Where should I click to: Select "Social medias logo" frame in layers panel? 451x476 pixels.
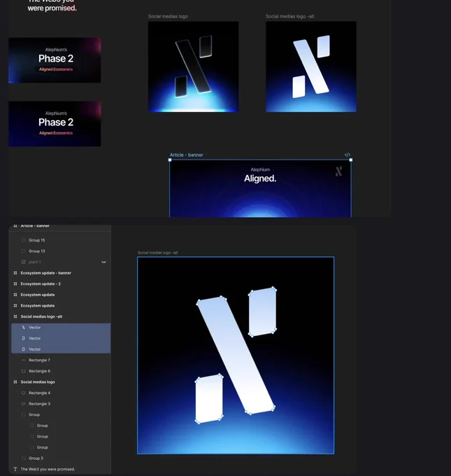point(61,382)
